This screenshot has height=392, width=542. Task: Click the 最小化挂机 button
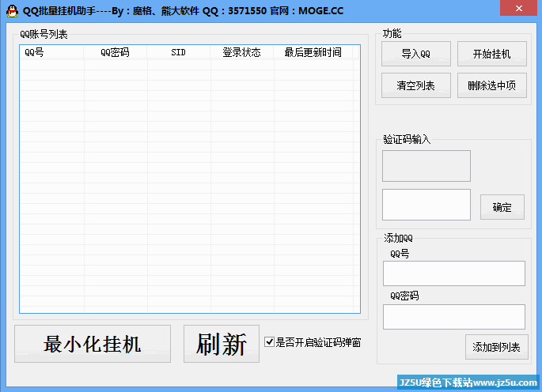[x=93, y=344]
